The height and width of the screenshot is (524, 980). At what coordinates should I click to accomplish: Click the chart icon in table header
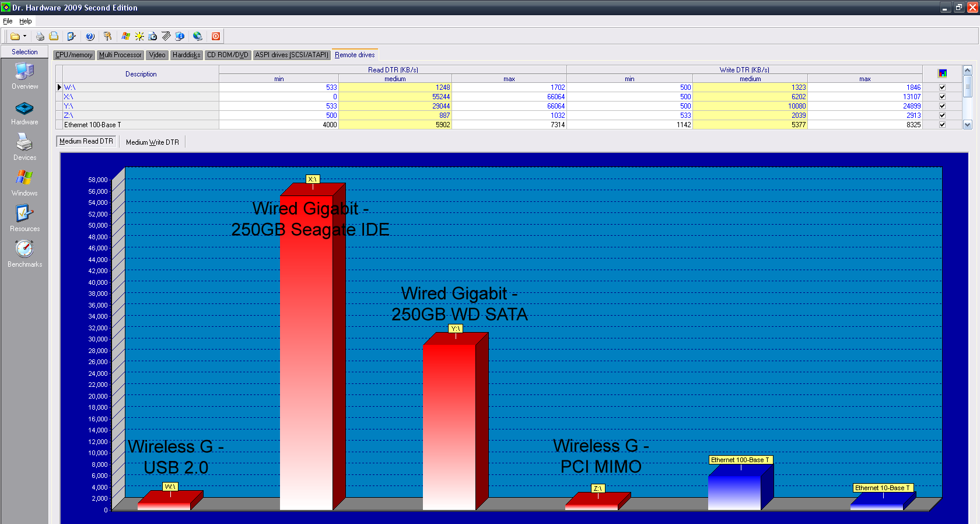pos(943,74)
